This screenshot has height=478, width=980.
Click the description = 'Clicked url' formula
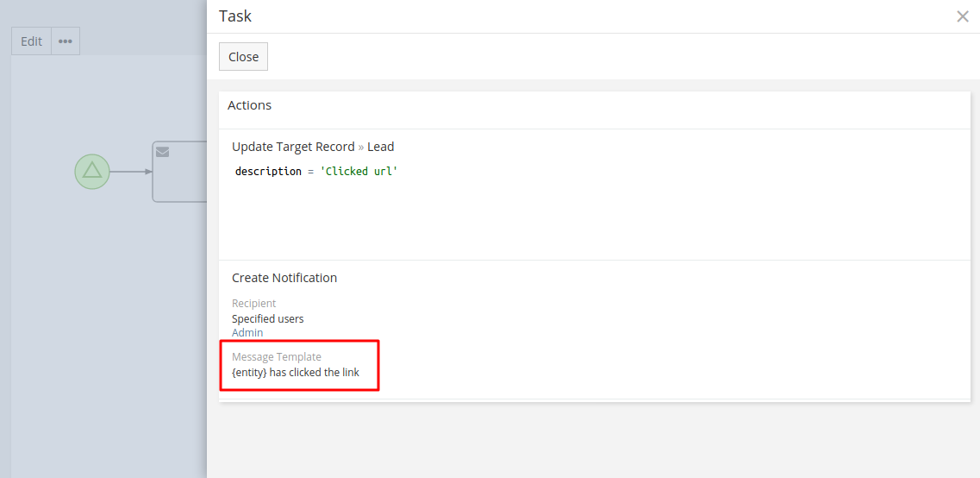(x=316, y=171)
